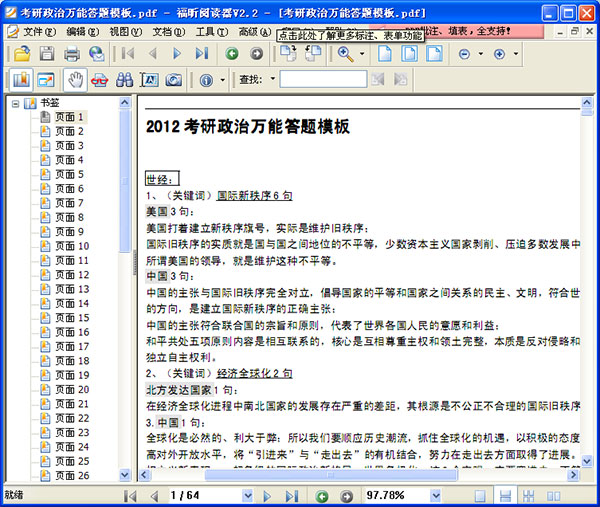Click the pink annotation promo banner
The width and height of the screenshot is (600, 507).
pos(483,31)
